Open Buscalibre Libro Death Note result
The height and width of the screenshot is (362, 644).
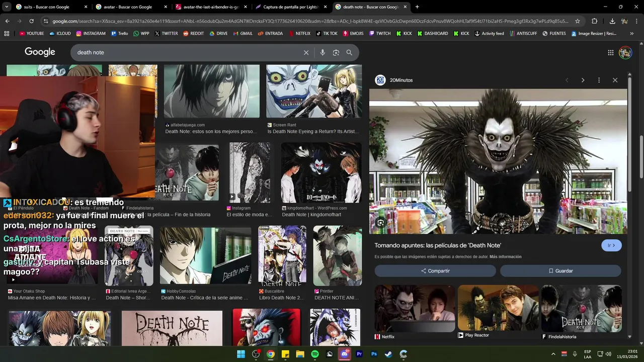(x=282, y=255)
